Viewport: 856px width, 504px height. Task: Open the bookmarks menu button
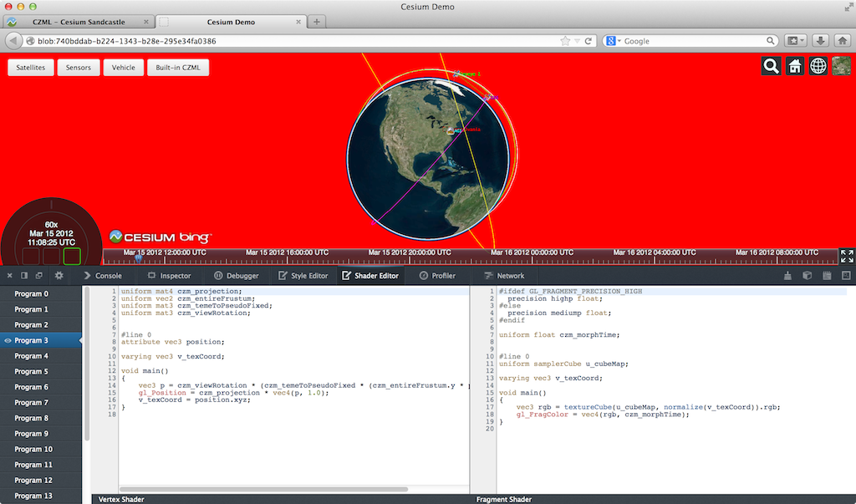pyautogui.click(x=795, y=41)
